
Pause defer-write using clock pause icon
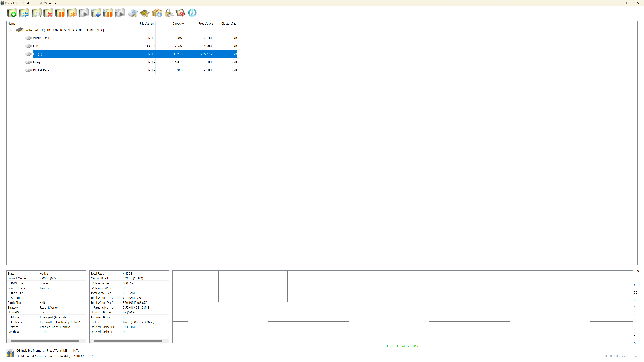click(x=108, y=13)
